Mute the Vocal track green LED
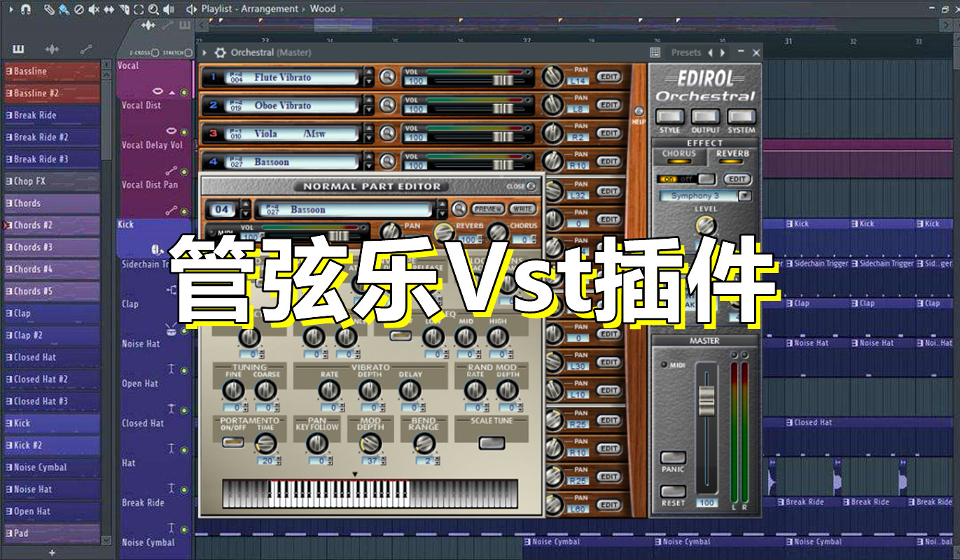 [x=184, y=93]
